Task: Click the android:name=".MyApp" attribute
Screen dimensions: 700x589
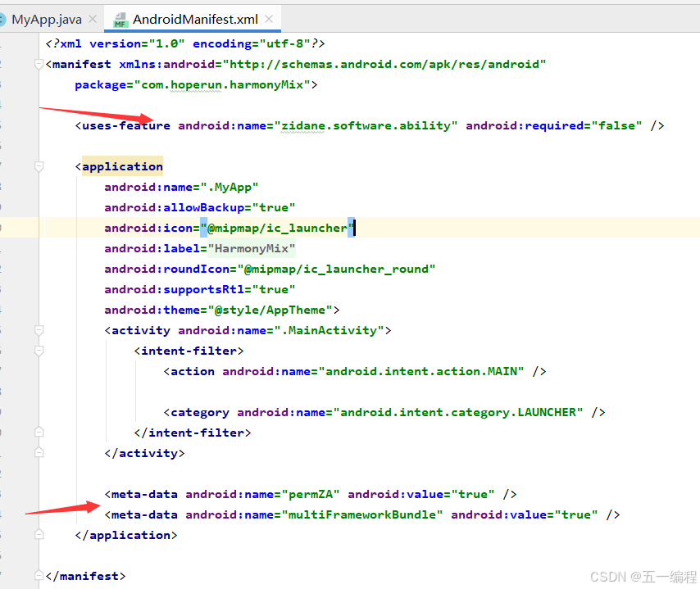Action: point(181,187)
